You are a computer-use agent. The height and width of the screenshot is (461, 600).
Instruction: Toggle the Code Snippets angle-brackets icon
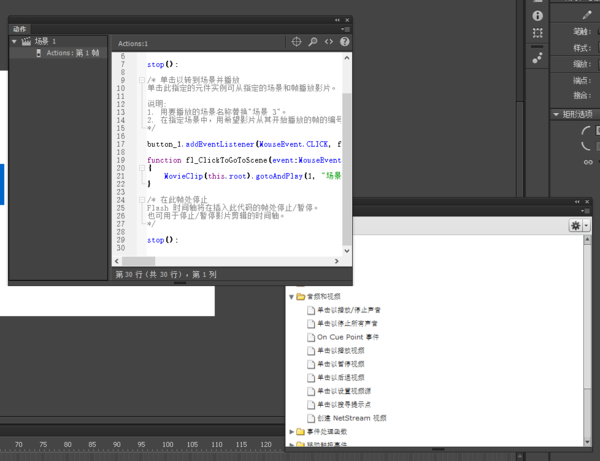tap(329, 42)
